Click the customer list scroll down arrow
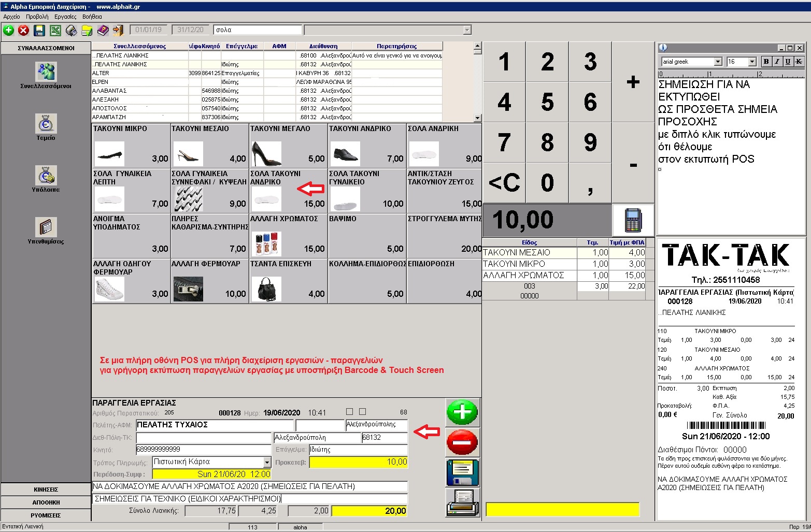The width and height of the screenshot is (811, 532). coord(477,118)
